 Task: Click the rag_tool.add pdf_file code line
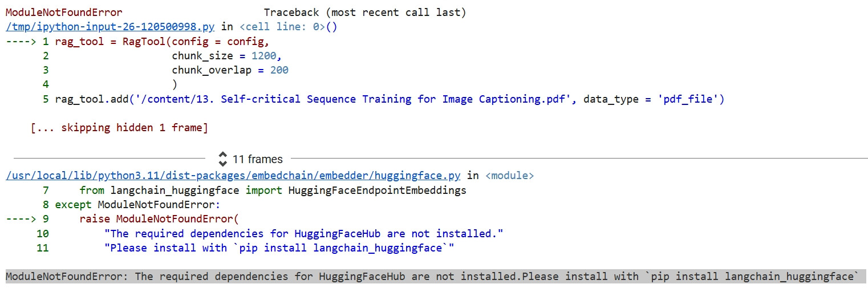click(390, 99)
